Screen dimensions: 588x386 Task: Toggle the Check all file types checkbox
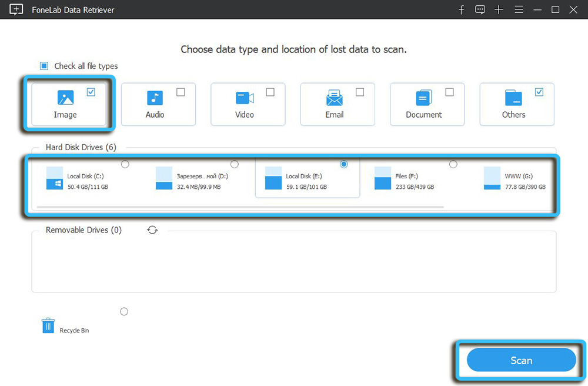pos(44,66)
